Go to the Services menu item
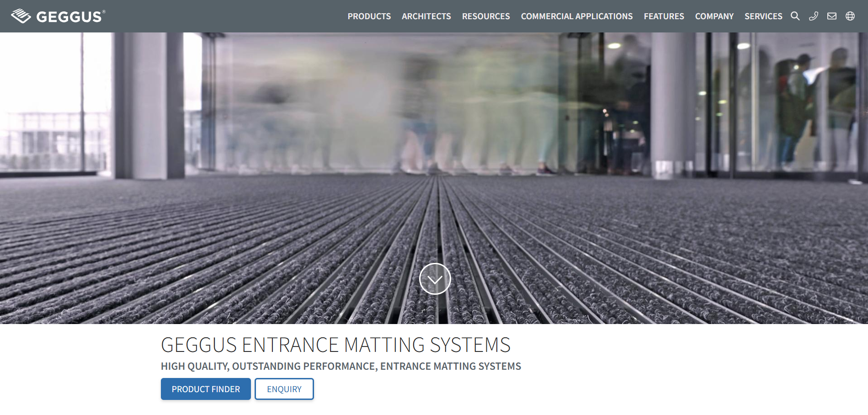Viewport: 868px width, 415px height. pos(763,16)
